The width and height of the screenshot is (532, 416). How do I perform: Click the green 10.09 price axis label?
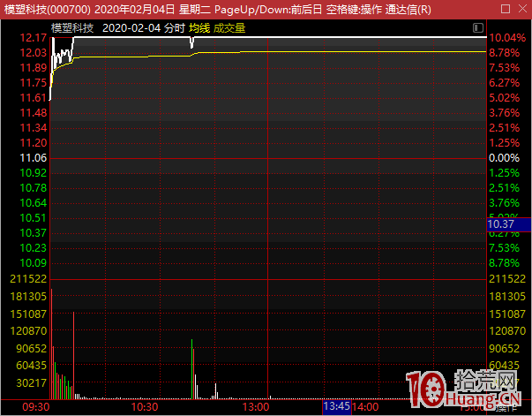[x=34, y=263]
